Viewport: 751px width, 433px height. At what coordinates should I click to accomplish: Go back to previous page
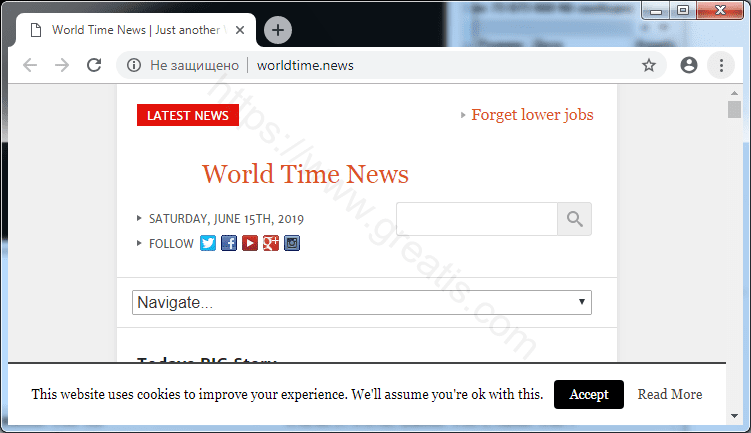pos(30,65)
